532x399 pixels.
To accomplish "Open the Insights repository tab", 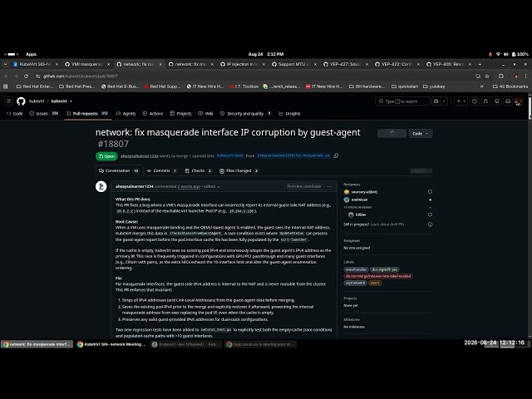I will (289, 114).
